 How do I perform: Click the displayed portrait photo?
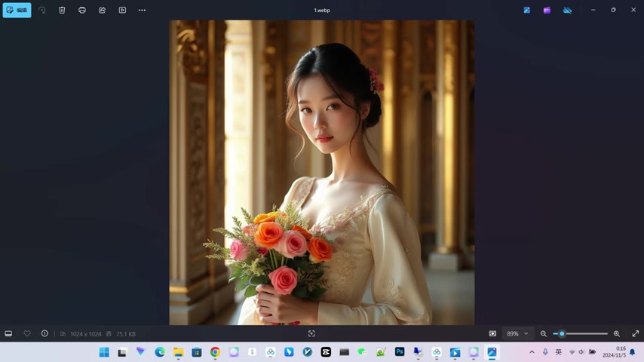tap(322, 173)
